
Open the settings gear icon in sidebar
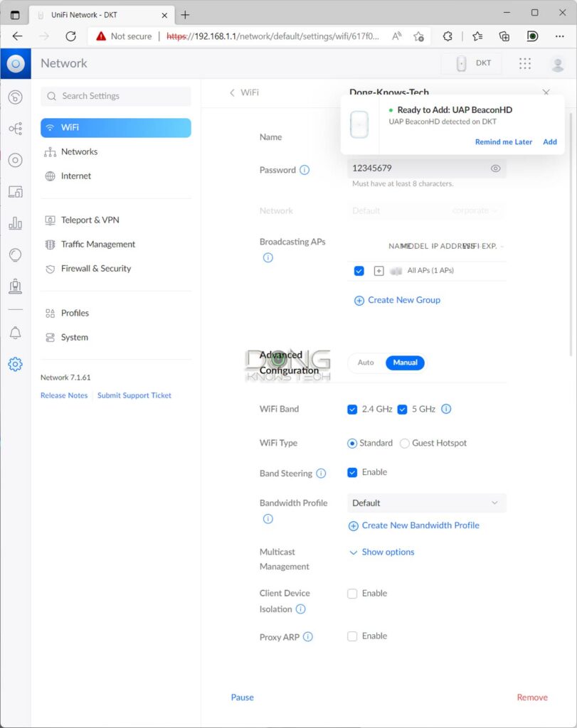[16, 365]
